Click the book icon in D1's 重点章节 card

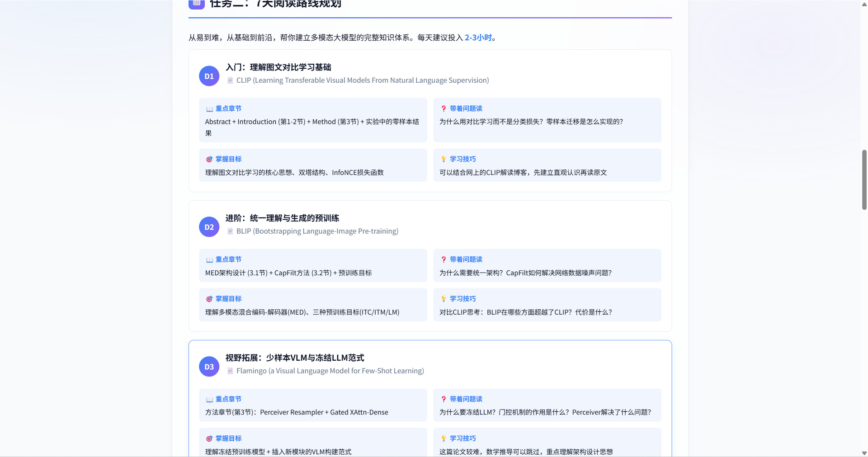tap(209, 109)
